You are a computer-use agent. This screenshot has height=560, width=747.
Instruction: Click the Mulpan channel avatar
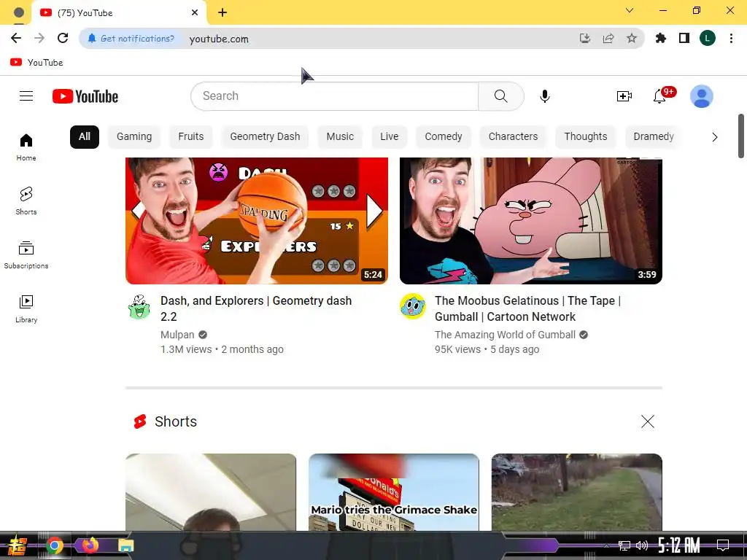click(x=139, y=306)
